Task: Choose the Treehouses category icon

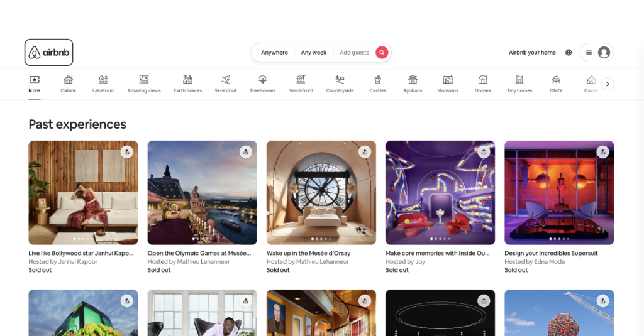Action: (262, 79)
